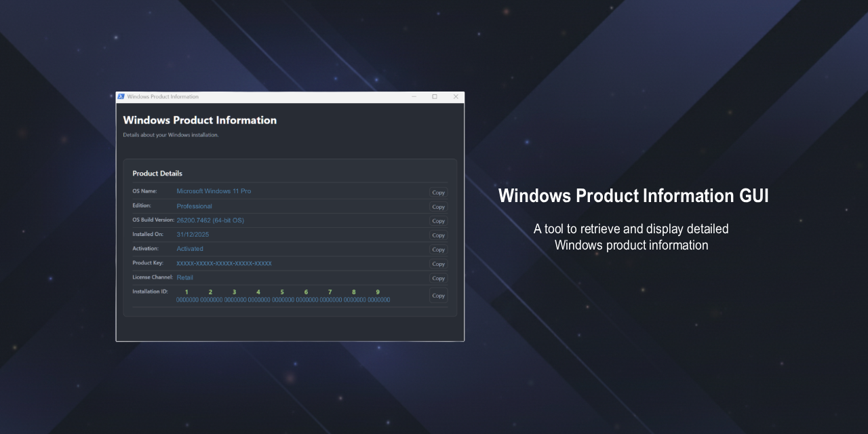Screen dimensions: 868x434
Task: Click the Windows Product Information heading
Action: pos(199,120)
